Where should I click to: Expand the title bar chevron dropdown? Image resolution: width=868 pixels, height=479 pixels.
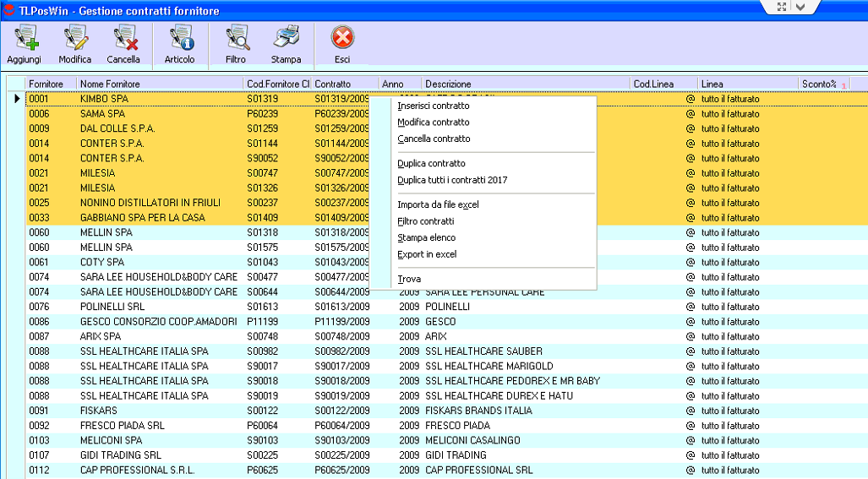click(802, 7)
